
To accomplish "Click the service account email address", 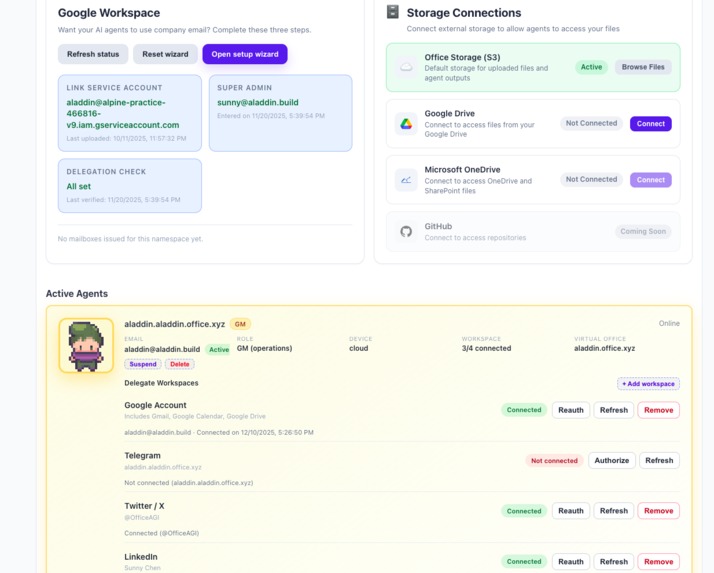I will pos(123,113).
